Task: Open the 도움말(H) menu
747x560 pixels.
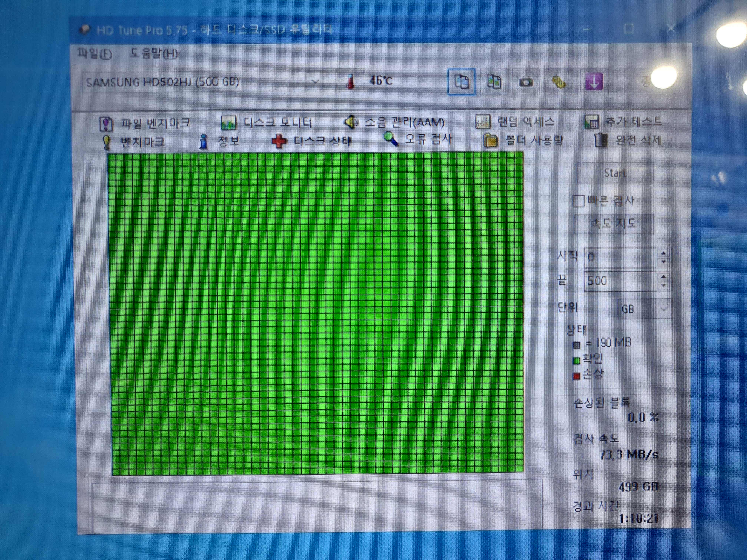Action: coord(154,54)
